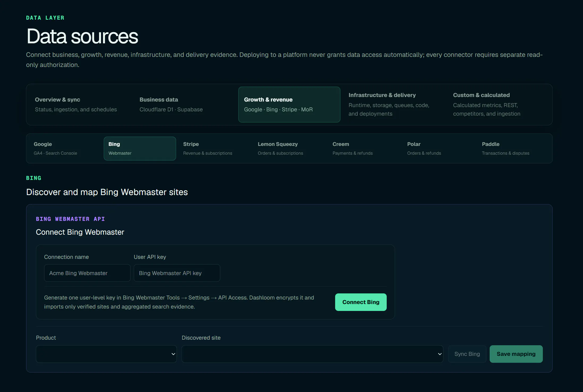Screen dimensions: 583x392
Task: Click the 'Generate one user-level key' help text
Action: tap(179, 302)
